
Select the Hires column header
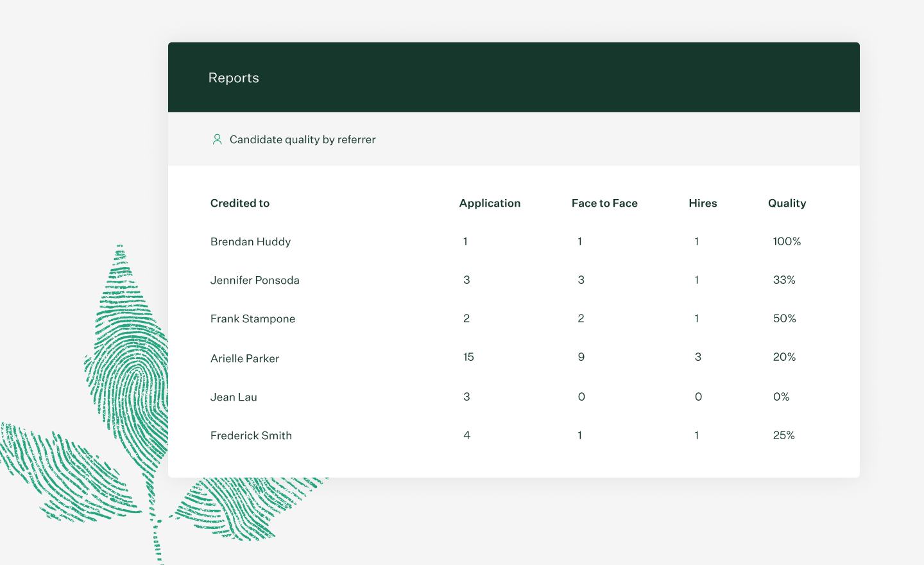click(x=703, y=203)
